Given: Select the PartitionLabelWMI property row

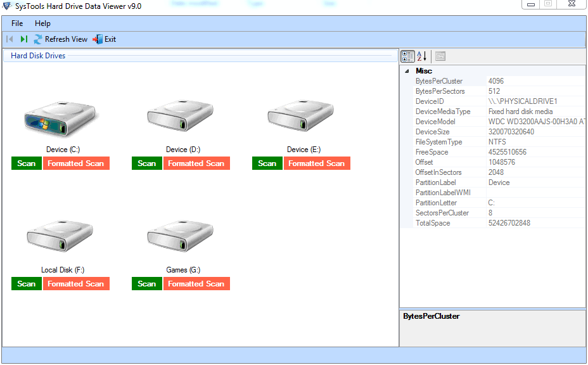Looking at the screenshot, I should point(499,193).
